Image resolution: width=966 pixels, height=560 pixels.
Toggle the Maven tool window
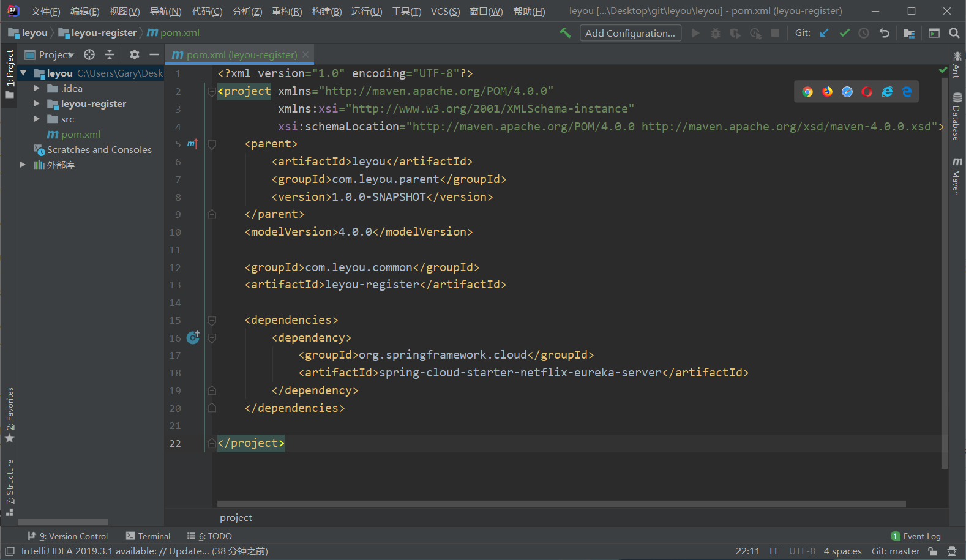(957, 176)
